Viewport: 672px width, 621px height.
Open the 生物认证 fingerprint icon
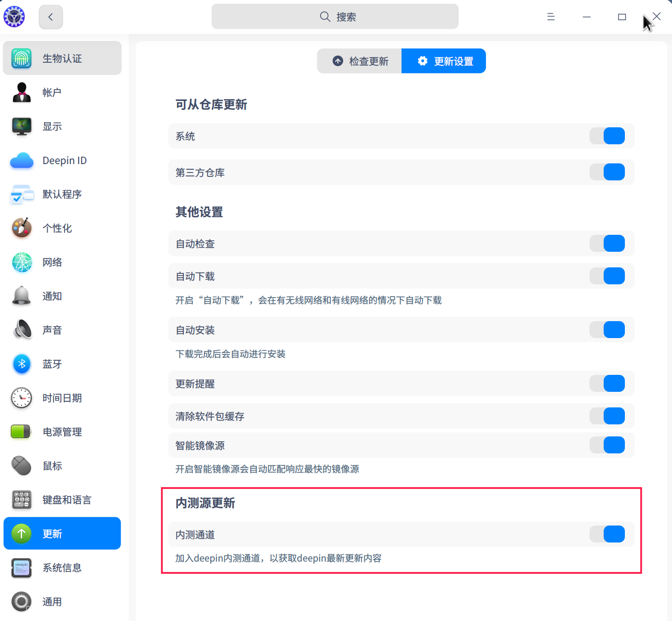[x=21, y=58]
